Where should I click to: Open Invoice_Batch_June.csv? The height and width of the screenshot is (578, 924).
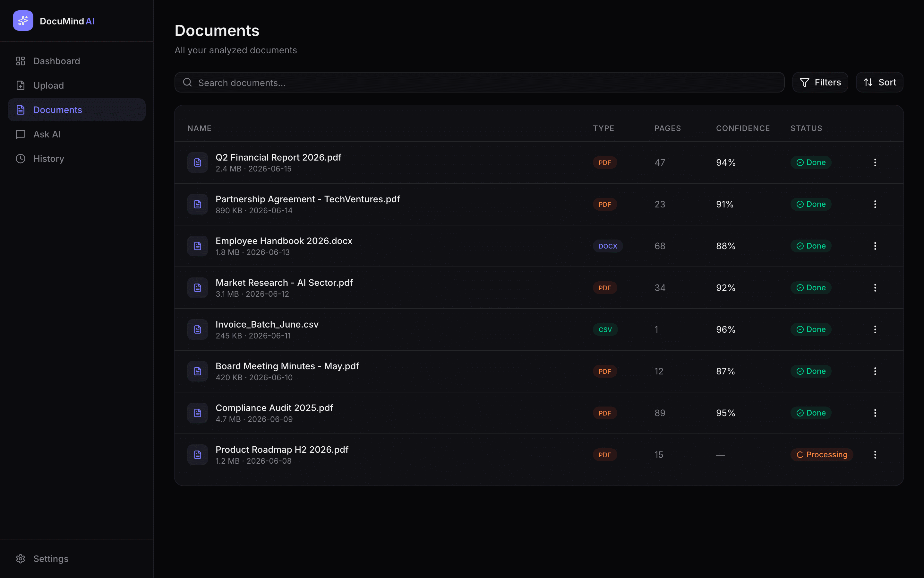pyautogui.click(x=267, y=324)
